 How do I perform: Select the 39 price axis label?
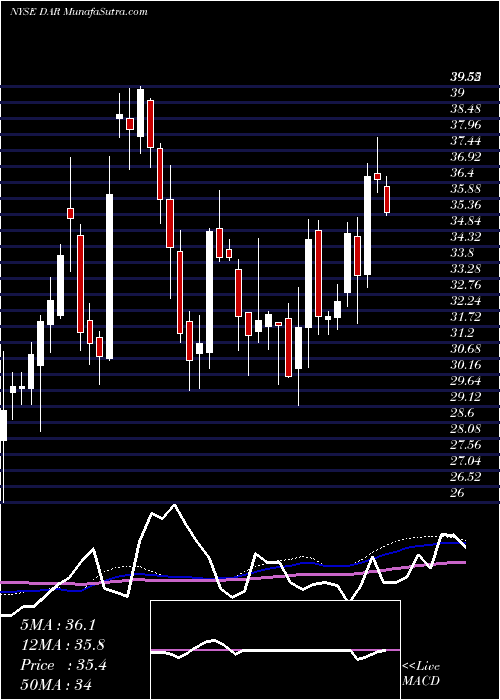click(457, 93)
